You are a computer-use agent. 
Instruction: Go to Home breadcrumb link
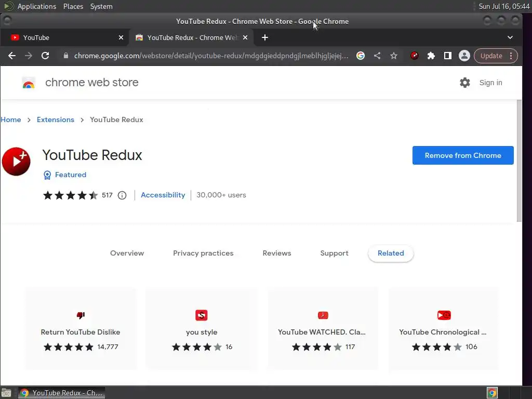[11, 119]
